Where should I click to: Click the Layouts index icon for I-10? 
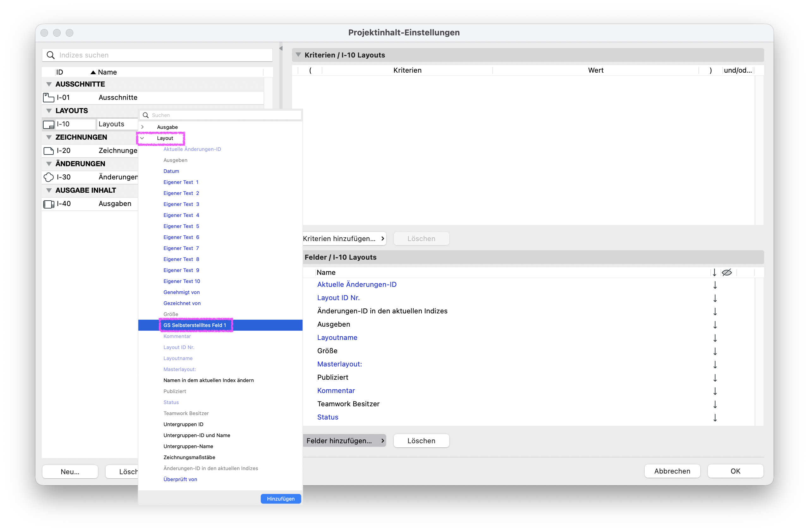(x=48, y=124)
